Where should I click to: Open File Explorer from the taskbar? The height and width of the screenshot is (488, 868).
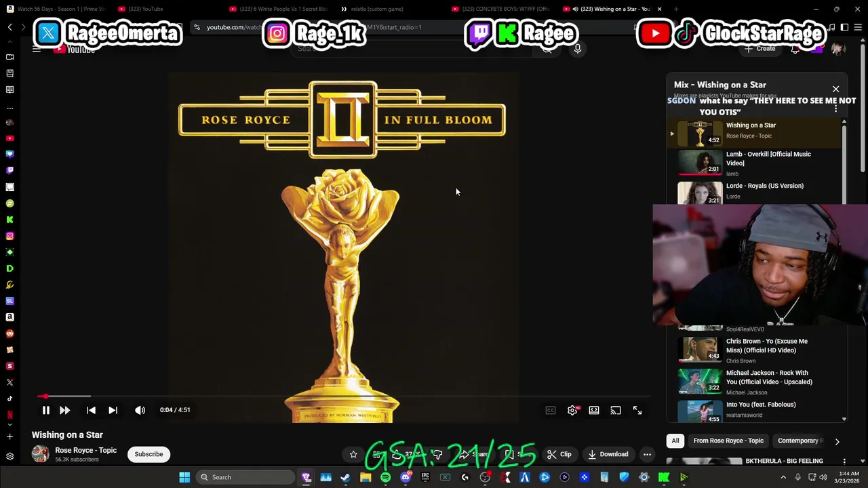tap(366, 477)
